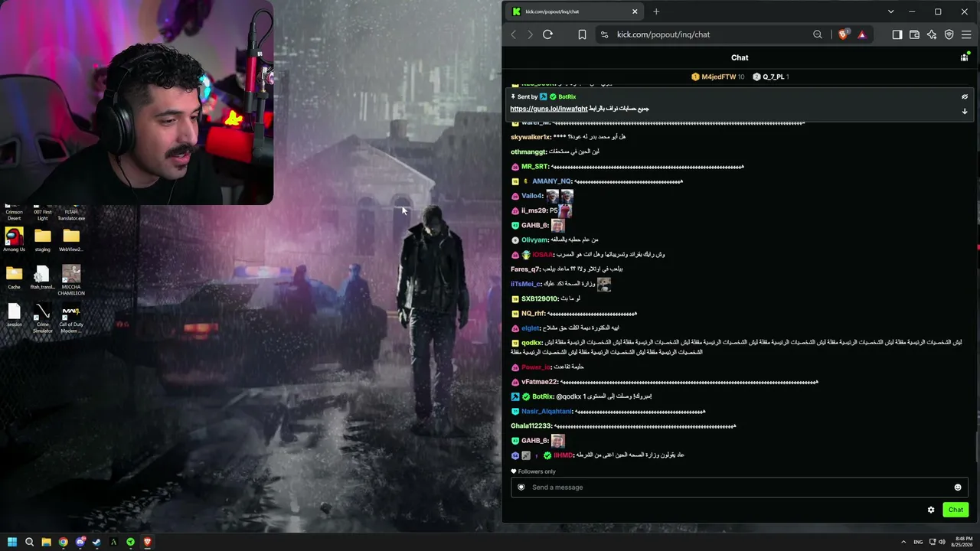The width and height of the screenshot is (980, 551).
Task: Click username Ghala112233 in chat
Action: click(x=531, y=426)
